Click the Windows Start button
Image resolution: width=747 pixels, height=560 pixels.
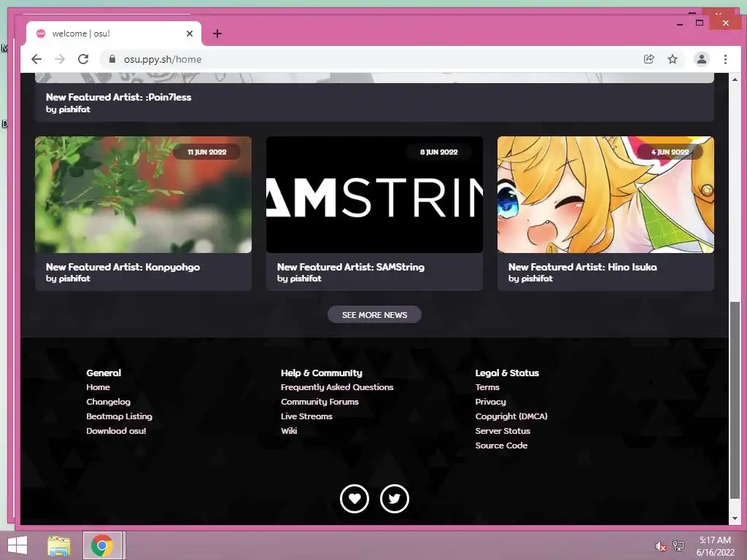(x=18, y=545)
